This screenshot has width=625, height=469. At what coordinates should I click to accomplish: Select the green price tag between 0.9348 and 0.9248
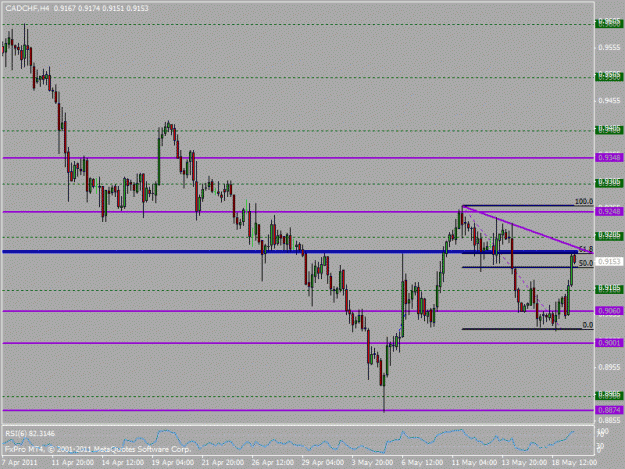(609, 182)
